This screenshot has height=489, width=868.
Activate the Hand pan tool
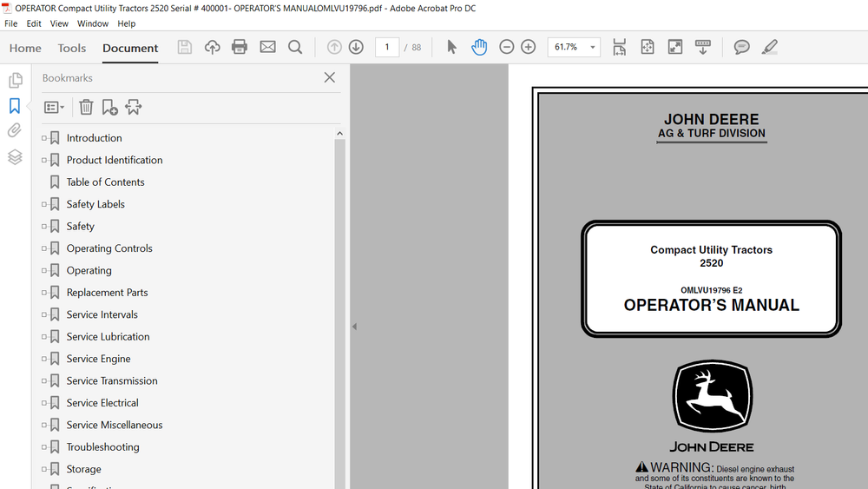pos(479,47)
